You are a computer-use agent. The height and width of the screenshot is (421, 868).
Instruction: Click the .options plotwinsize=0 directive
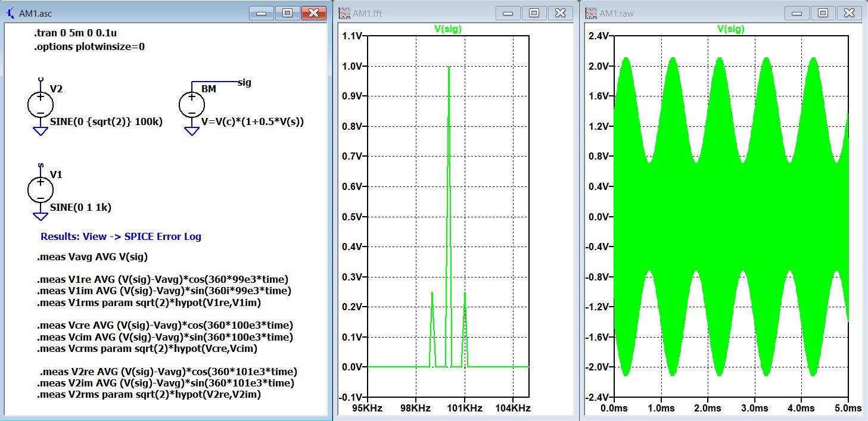pyautogui.click(x=89, y=46)
